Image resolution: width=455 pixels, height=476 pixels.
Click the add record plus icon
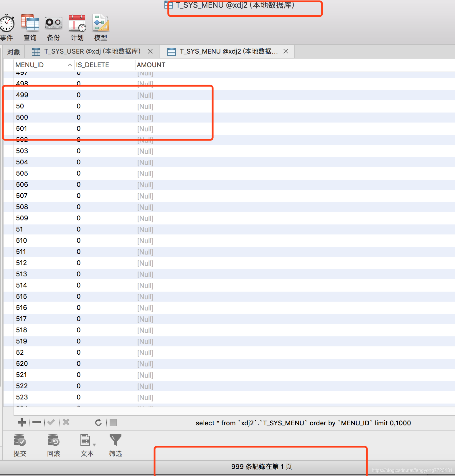pos(22,422)
